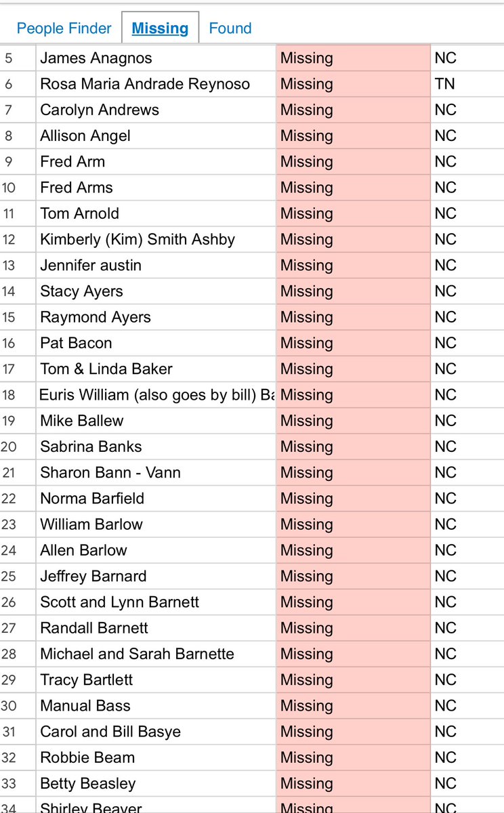
Task: Click row number 7 header
Action: [9, 110]
